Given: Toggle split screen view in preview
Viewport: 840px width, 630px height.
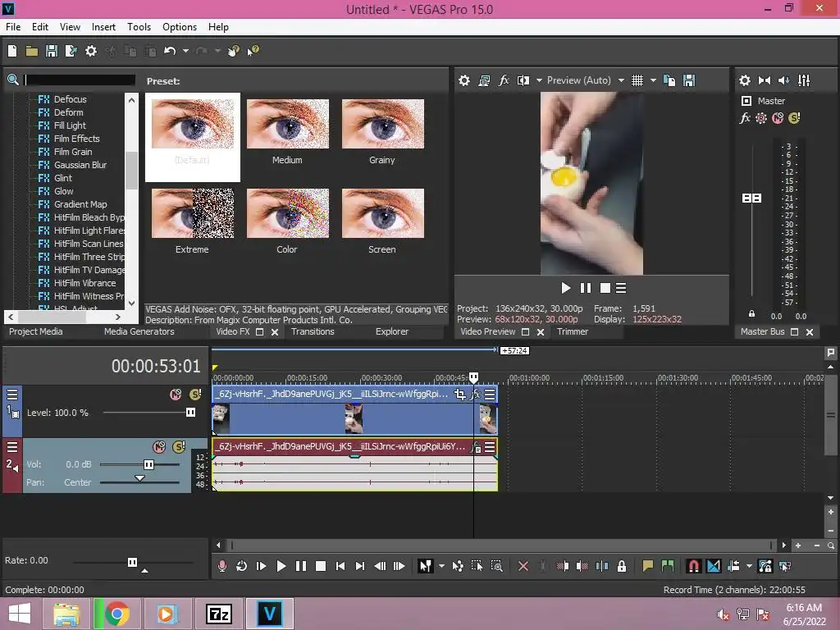Looking at the screenshot, I should click(x=523, y=80).
